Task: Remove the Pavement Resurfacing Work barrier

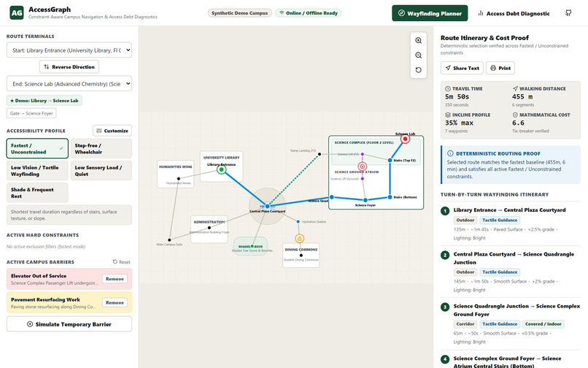Action: click(x=115, y=302)
